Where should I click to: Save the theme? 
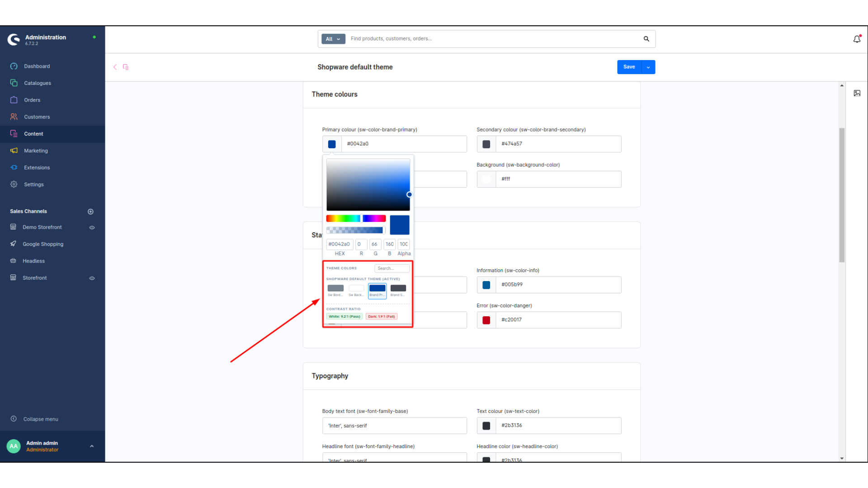629,67
